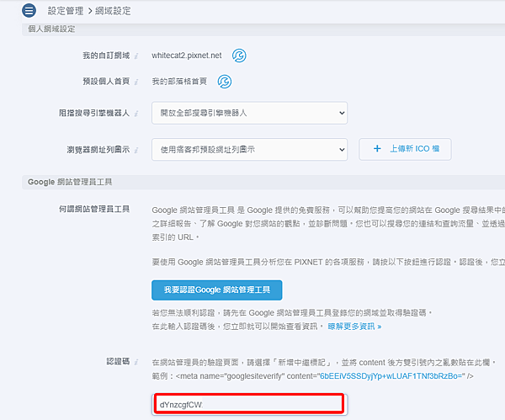Open the 使用痞客邦預設網址列圖示 dropdown
The width and height of the screenshot is (505, 420).
click(x=249, y=150)
